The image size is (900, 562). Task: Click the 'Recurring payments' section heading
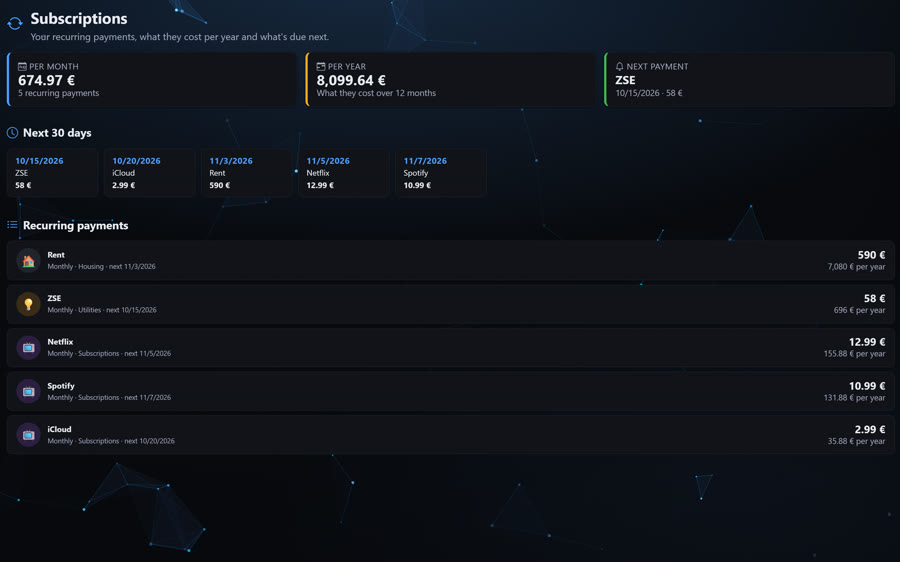tap(75, 226)
